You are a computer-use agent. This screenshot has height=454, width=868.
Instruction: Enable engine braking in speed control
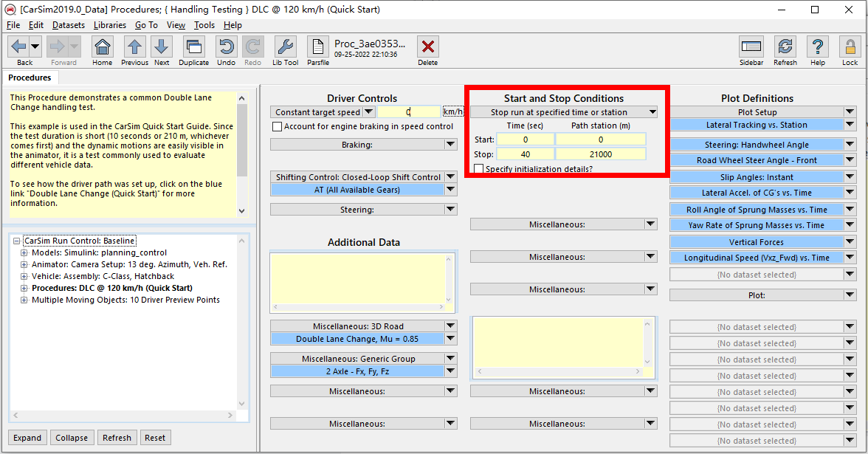(x=278, y=127)
